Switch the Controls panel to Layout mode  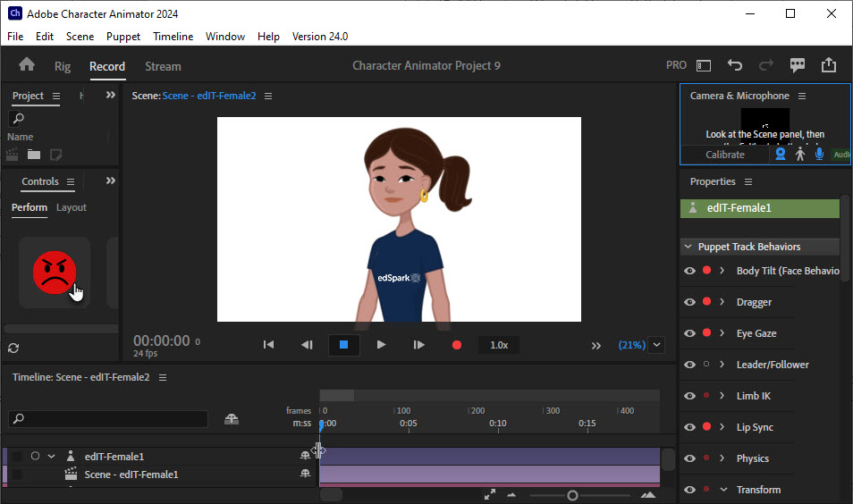72,207
